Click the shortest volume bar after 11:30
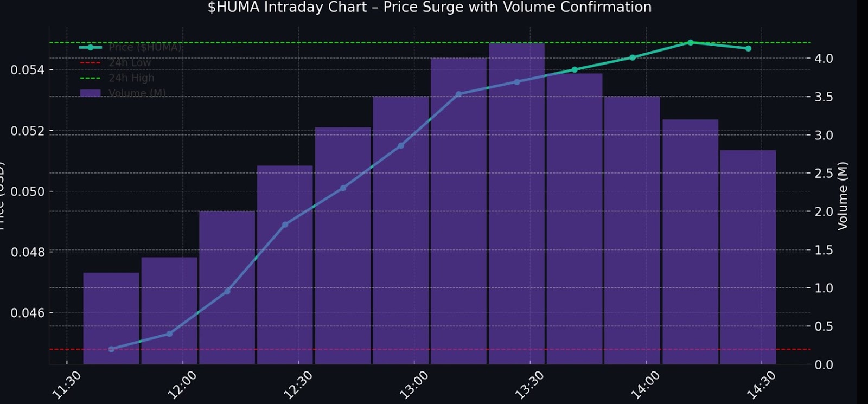This screenshot has width=868, height=404. tap(111, 318)
